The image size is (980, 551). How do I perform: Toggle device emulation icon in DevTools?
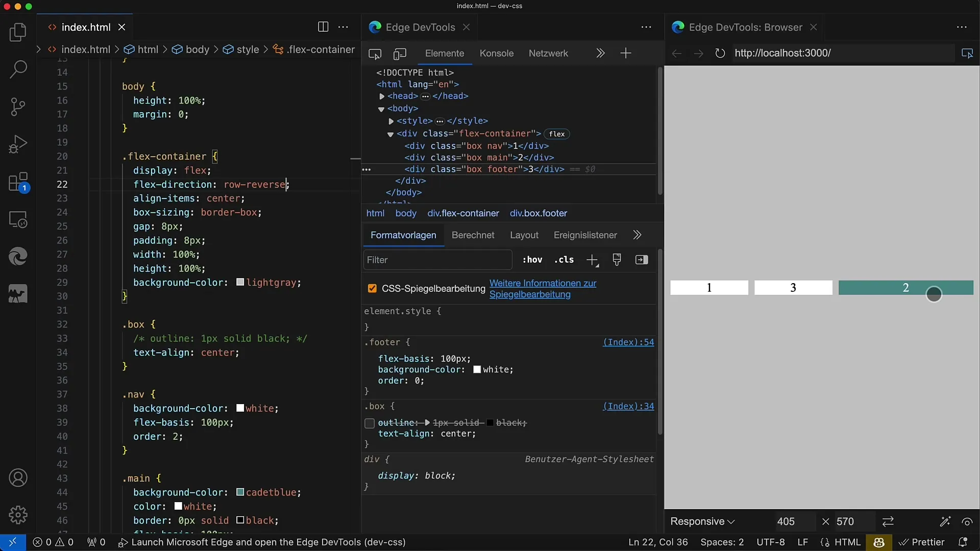(400, 54)
